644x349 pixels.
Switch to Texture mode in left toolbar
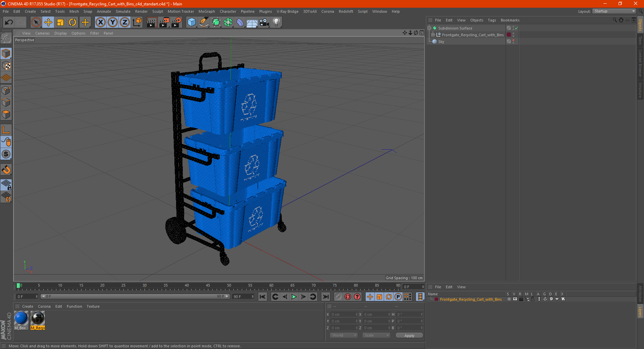pyautogui.click(x=6, y=65)
